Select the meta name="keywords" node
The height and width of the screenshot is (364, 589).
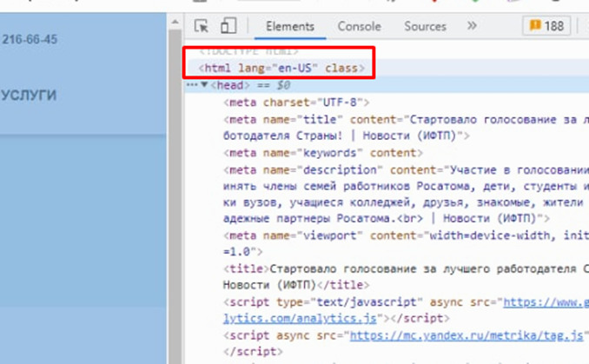coord(323,153)
